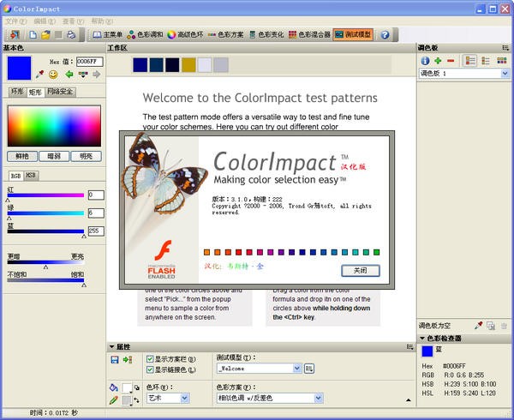Open 色彩方案 from the toolbar
The width and height of the screenshot is (514, 420).
225,34
